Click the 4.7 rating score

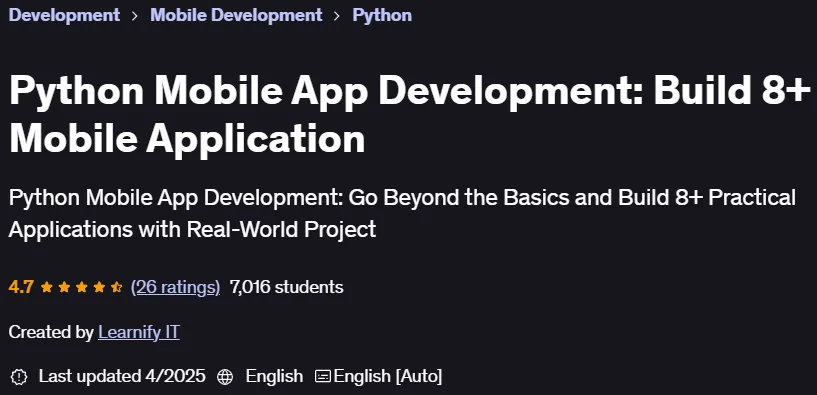pos(21,287)
